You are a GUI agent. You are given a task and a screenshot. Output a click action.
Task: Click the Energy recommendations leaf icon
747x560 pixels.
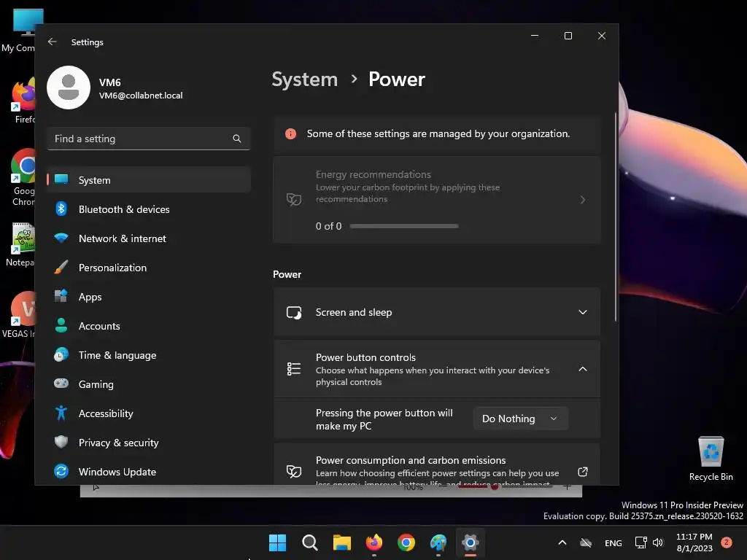click(x=294, y=200)
